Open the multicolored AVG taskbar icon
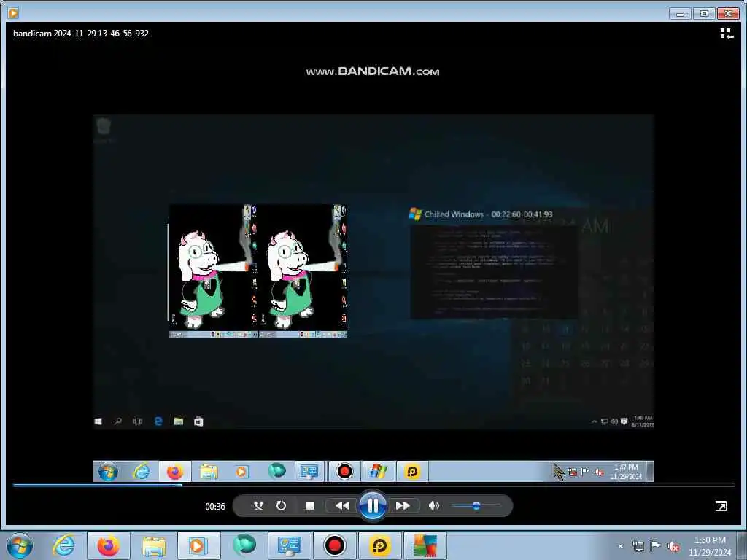 point(425,545)
